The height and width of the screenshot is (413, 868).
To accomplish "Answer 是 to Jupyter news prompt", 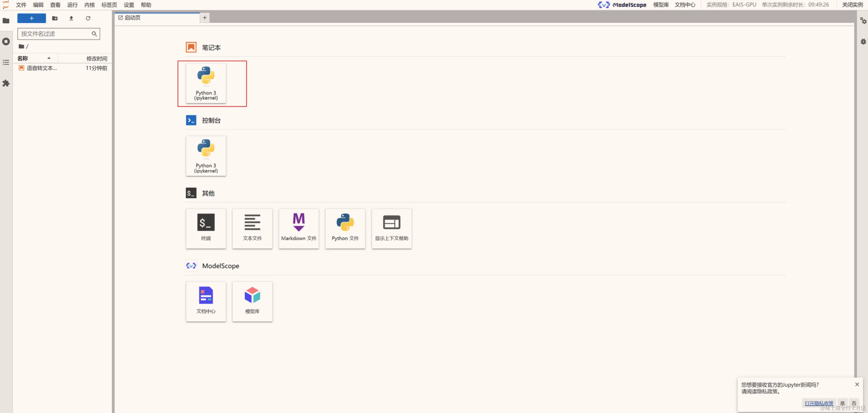I will [842, 403].
